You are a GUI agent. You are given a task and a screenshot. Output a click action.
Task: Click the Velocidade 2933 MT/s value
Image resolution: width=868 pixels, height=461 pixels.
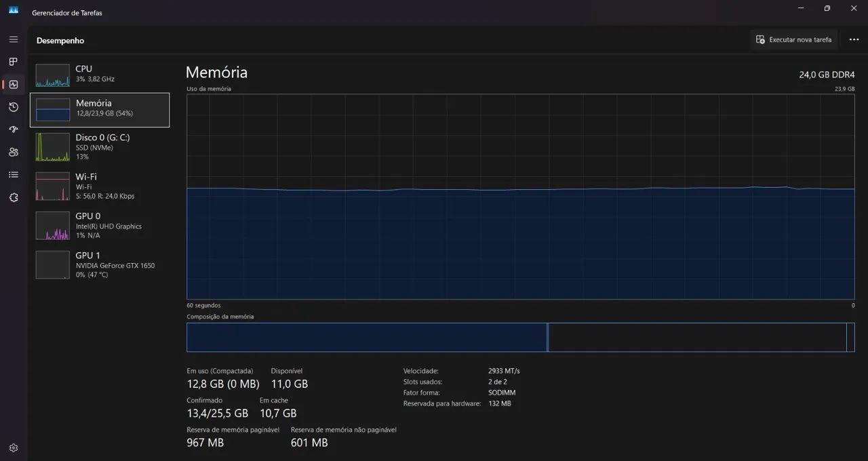point(504,371)
